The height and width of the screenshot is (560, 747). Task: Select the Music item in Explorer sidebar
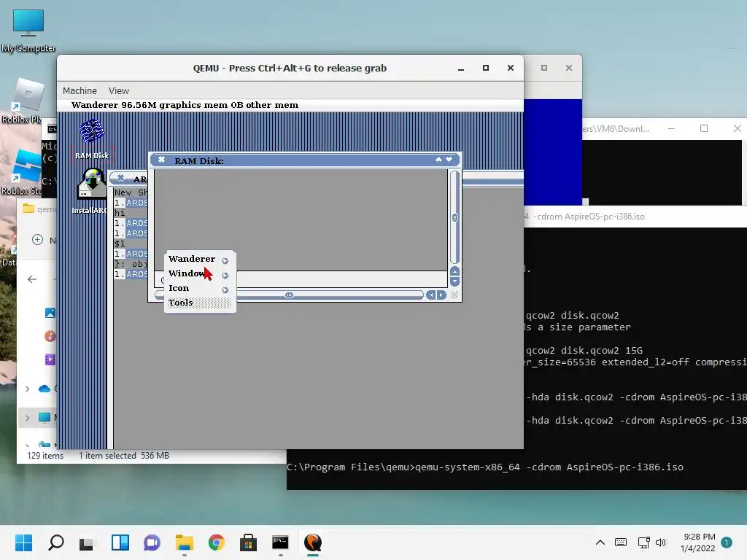50,336
